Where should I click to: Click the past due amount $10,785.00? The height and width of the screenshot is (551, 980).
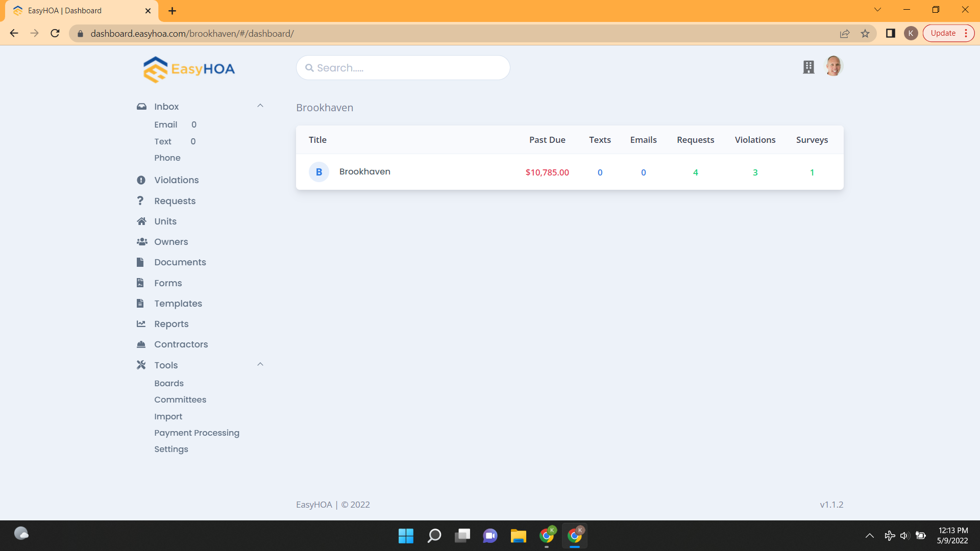tap(547, 172)
